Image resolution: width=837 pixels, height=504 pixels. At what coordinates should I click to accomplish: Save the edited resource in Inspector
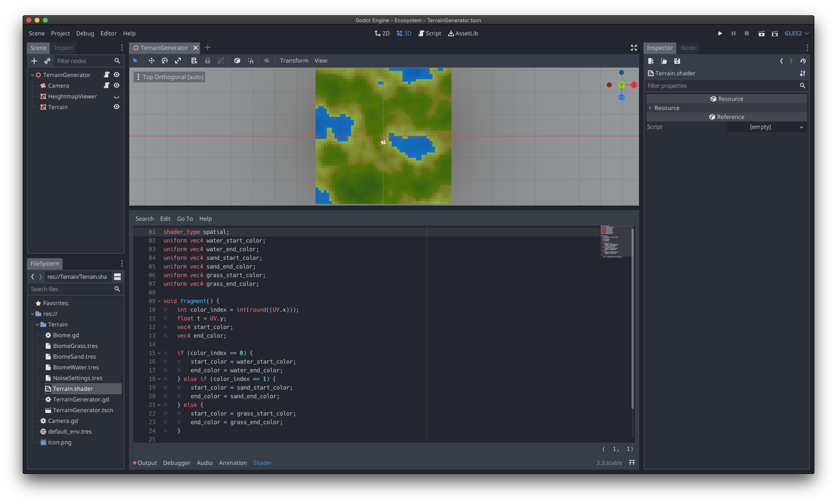[677, 61]
